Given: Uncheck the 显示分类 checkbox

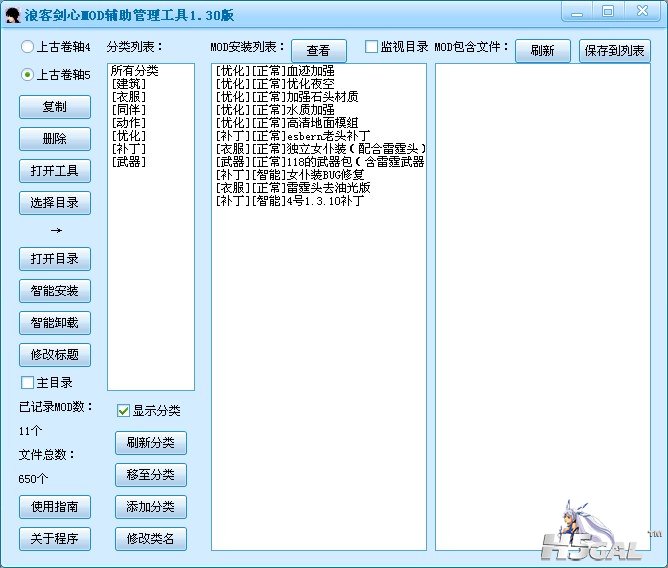Looking at the screenshot, I should [x=124, y=410].
